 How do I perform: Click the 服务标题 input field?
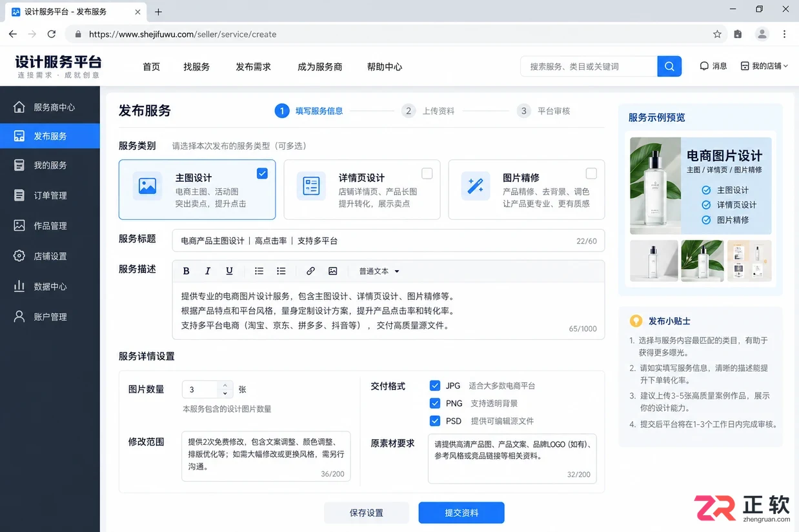(x=389, y=241)
